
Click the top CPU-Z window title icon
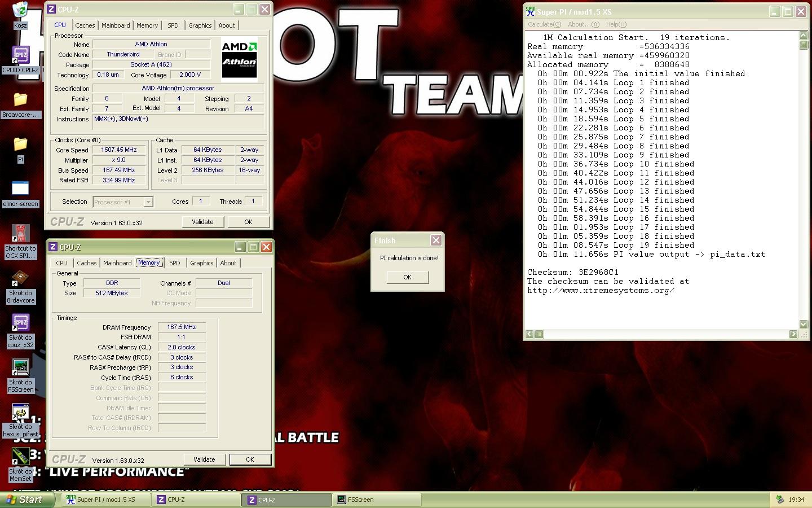click(x=51, y=9)
